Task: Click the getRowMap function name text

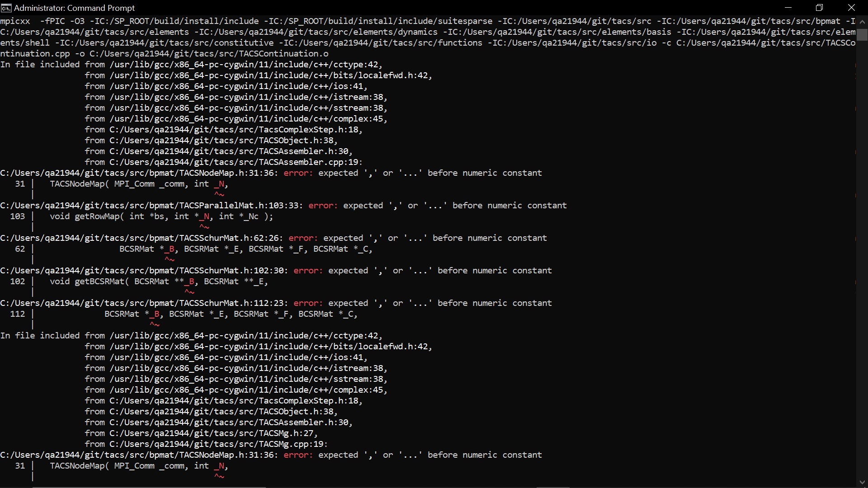Action: point(97,216)
